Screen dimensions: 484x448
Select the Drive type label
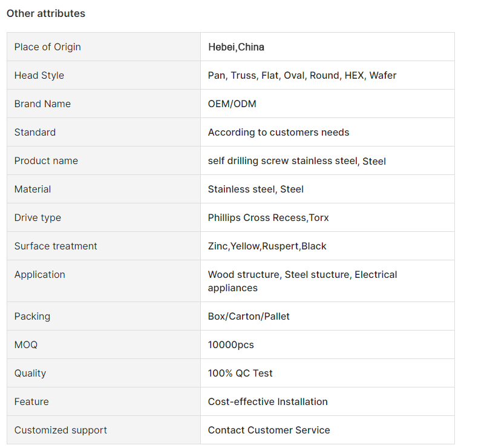point(38,218)
